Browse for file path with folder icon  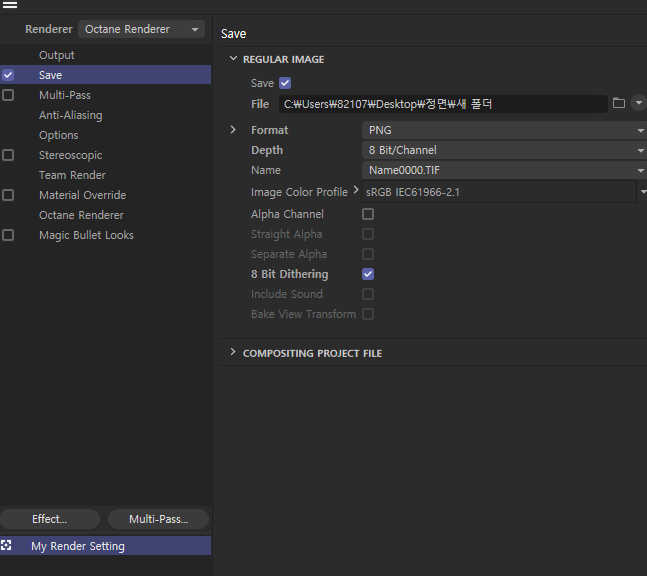pyautogui.click(x=619, y=103)
